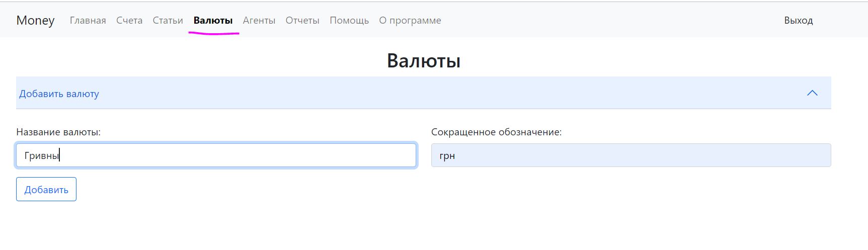Click the Money brand logo
The width and height of the screenshot is (868, 250).
(x=35, y=21)
